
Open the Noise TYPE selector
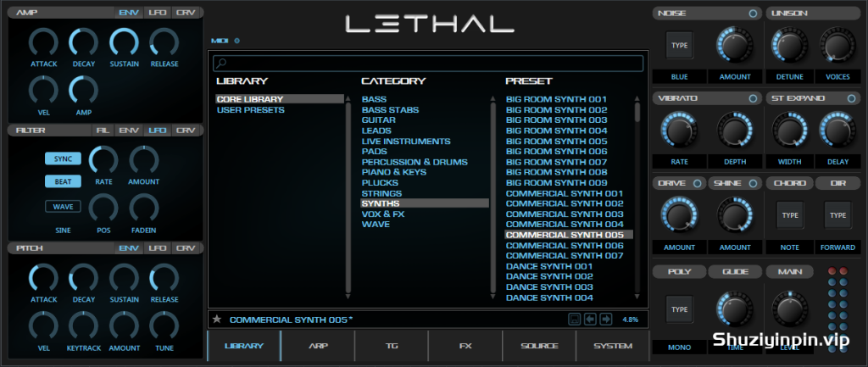(679, 46)
